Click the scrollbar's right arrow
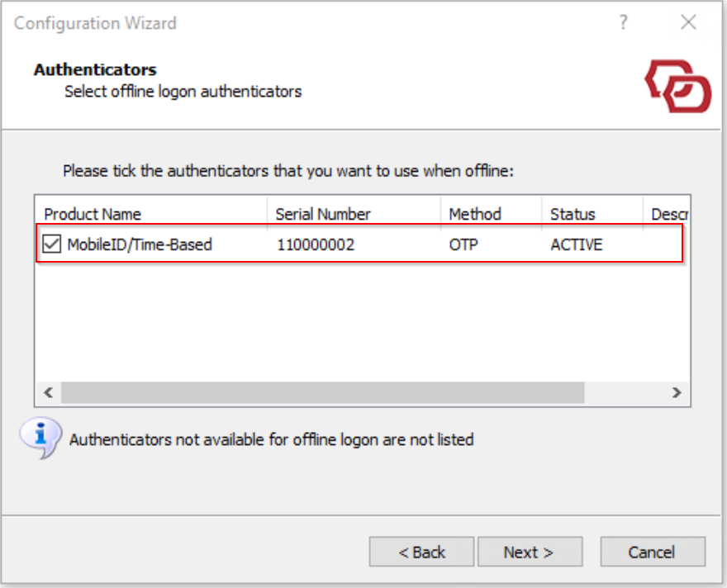 [x=677, y=392]
